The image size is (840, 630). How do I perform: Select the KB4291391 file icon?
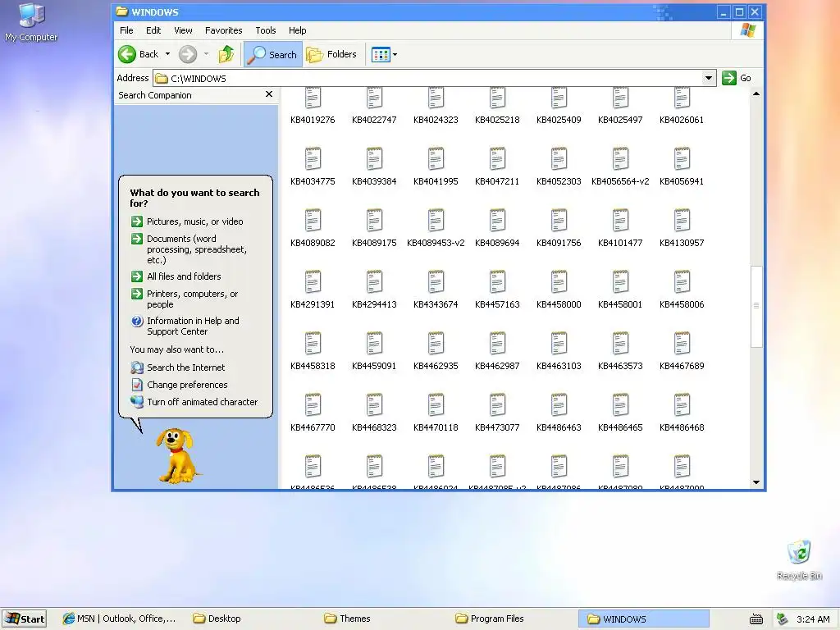[x=313, y=282]
